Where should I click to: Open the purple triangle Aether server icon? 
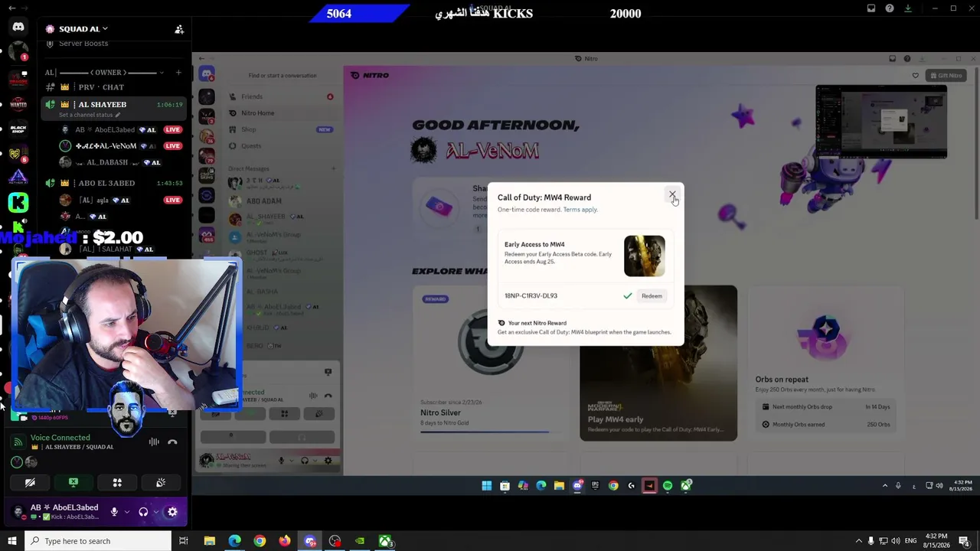point(18,178)
